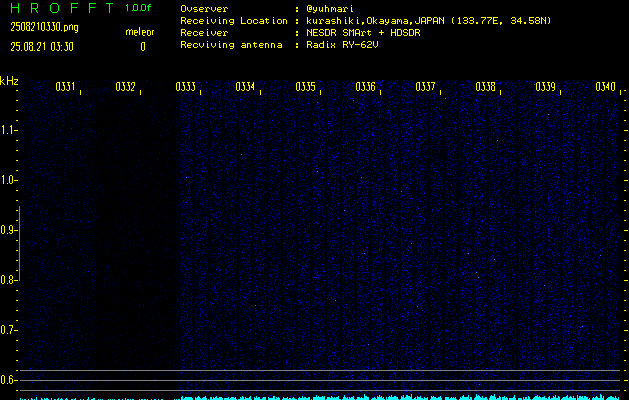Click the 0332 time marker
629x400 pixels.
125,87
